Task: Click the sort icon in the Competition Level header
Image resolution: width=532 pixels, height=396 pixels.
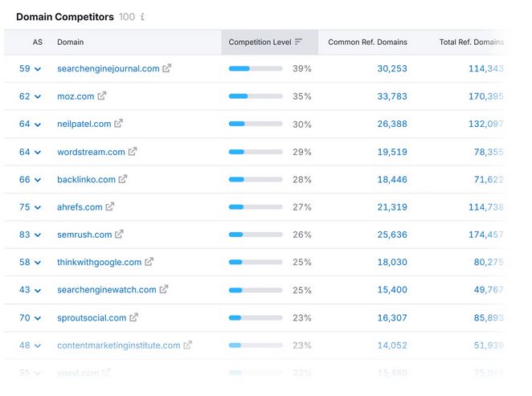Action: pos(298,42)
